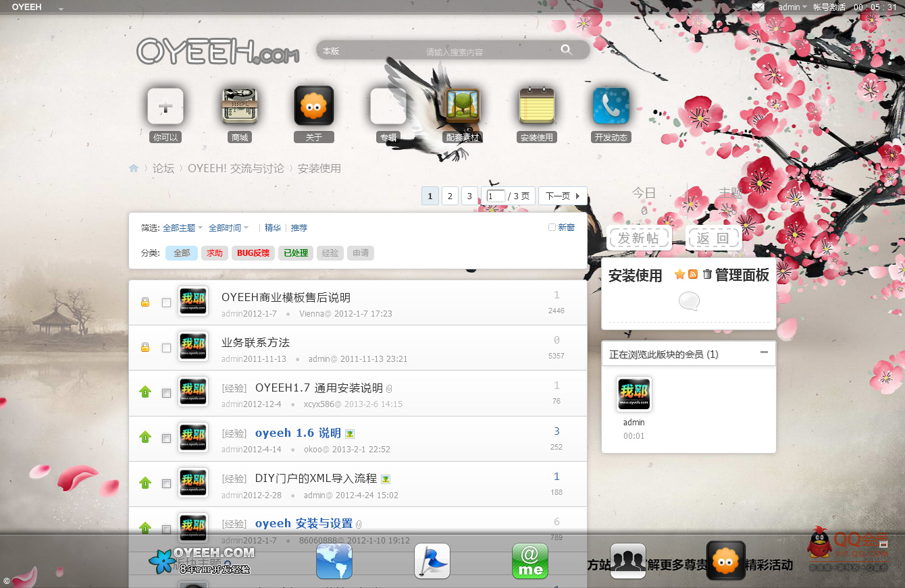This screenshot has height=588, width=905.
Task: Open the admin user dropdown in top bar
Action: pos(793,7)
